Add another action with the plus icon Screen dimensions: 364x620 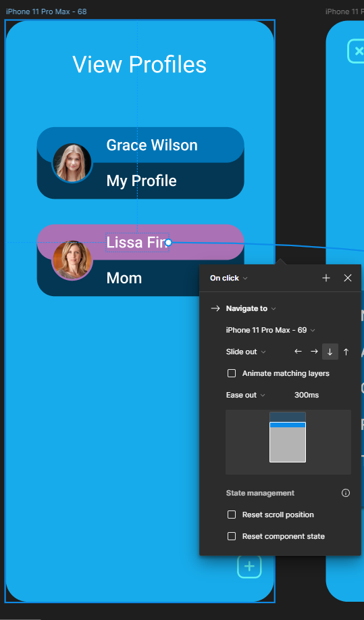(326, 278)
